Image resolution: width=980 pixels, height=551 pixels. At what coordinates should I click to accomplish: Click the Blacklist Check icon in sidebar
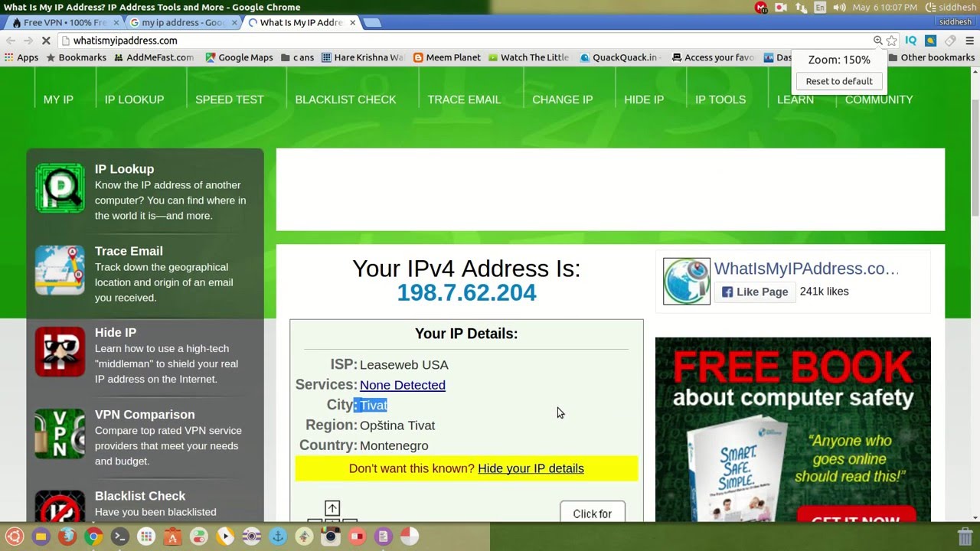tap(60, 507)
